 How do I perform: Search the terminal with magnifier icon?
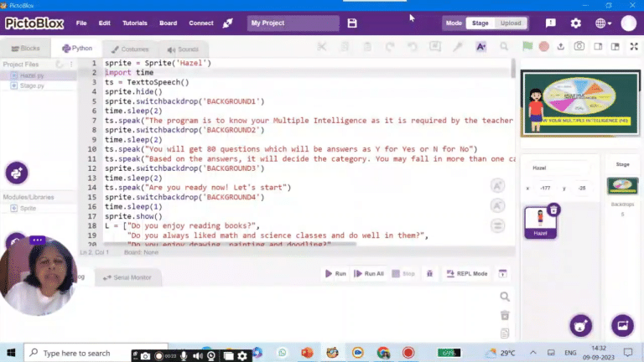coord(505,297)
